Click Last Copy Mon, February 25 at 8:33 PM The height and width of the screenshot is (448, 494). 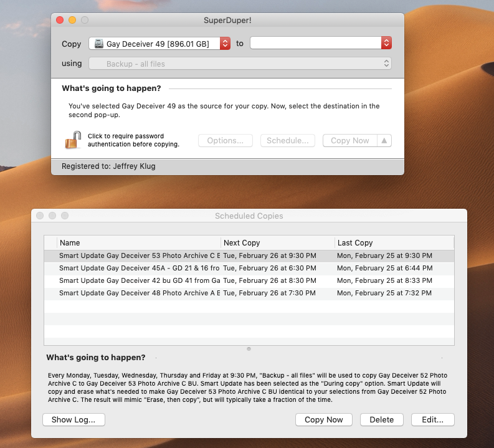[385, 281]
